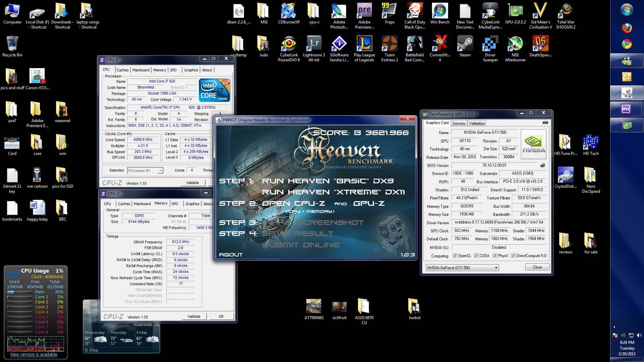644x362 pixels.
Task: Open MSI Afterburner shortcut
Action: click(x=515, y=49)
